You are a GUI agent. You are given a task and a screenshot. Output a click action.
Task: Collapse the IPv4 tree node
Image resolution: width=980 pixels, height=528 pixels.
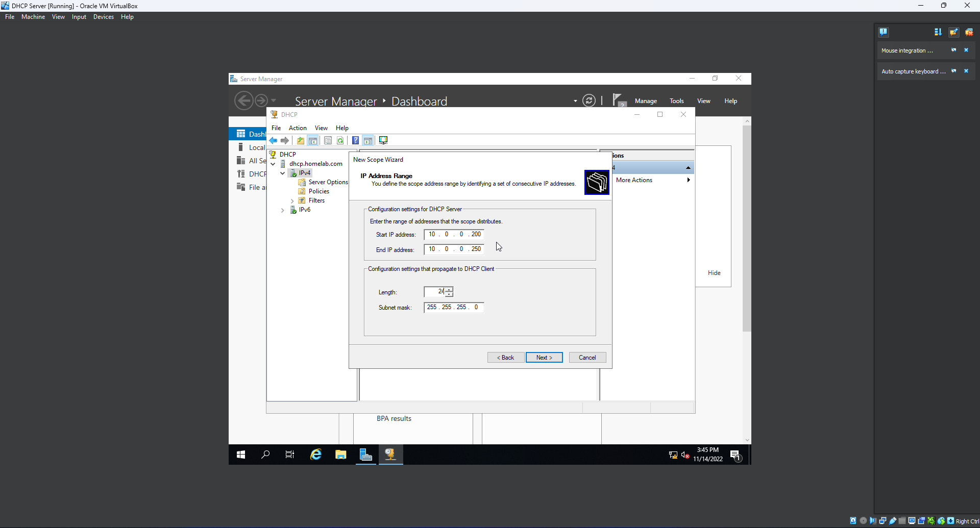click(282, 173)
